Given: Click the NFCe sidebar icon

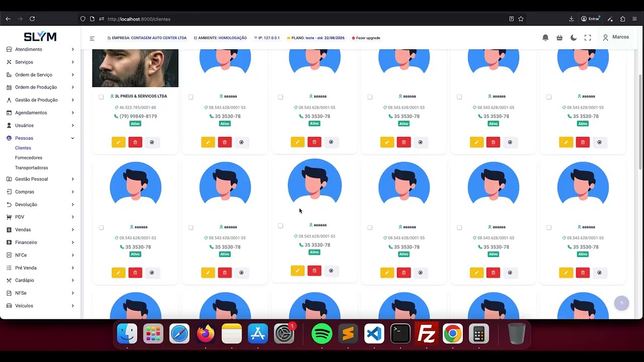Looking at the screenshot, I should pyautogui.click(x=9, y=255).
